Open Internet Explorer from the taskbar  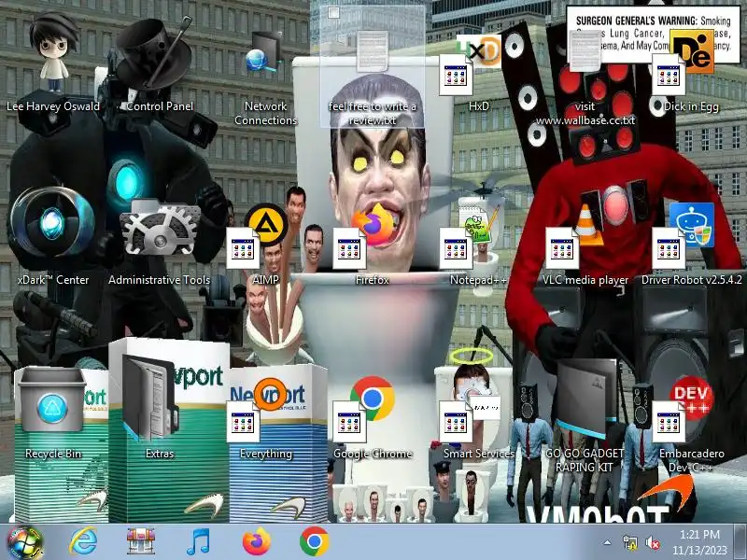[x=83, y=541]
